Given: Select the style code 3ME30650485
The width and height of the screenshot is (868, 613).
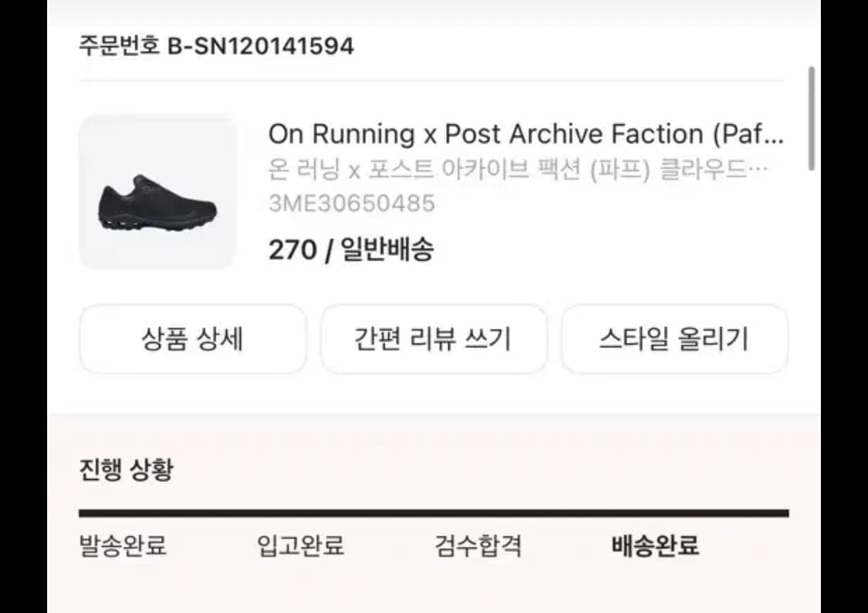Looking at the screenshot, I should (352, 203).
